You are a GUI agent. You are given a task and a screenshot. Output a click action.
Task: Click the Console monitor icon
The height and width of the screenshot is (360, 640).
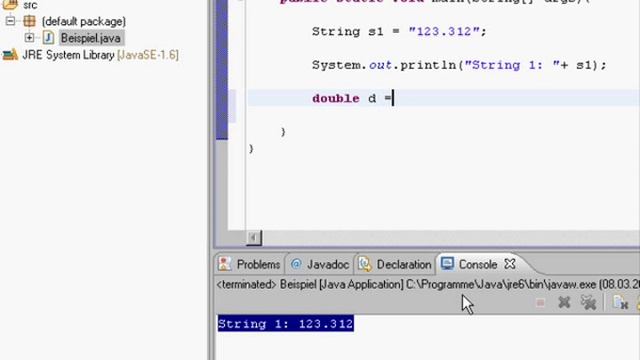pyautogui.click(x=447, y=264)
